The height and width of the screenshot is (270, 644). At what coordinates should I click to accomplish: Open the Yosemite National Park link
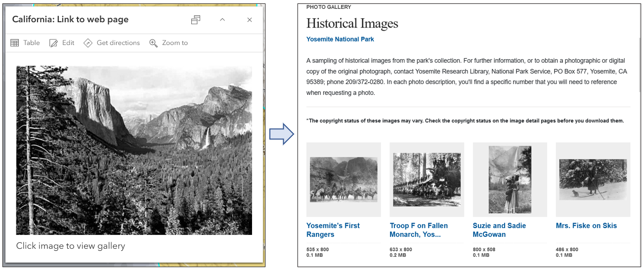click(340, 39)
